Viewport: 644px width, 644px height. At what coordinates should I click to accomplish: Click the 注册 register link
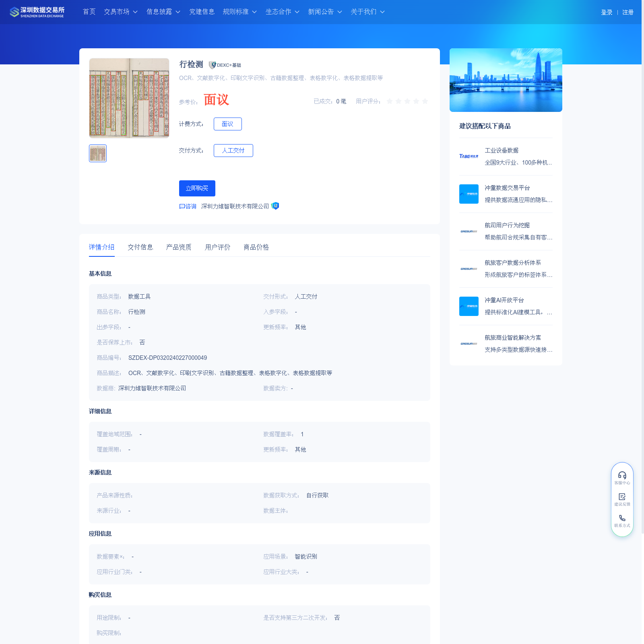[x=628, y=12]
